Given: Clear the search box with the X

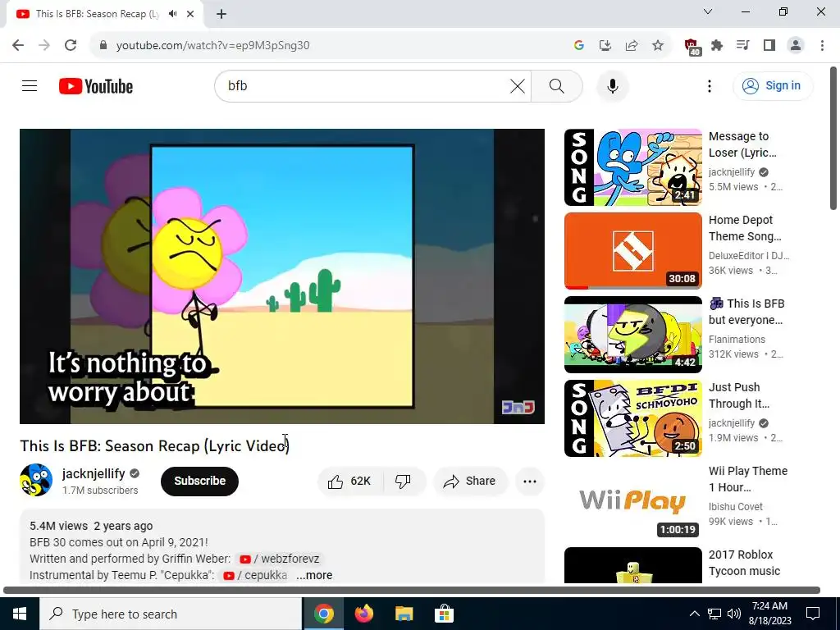Looking at the screenshot, I should [517, 85].
